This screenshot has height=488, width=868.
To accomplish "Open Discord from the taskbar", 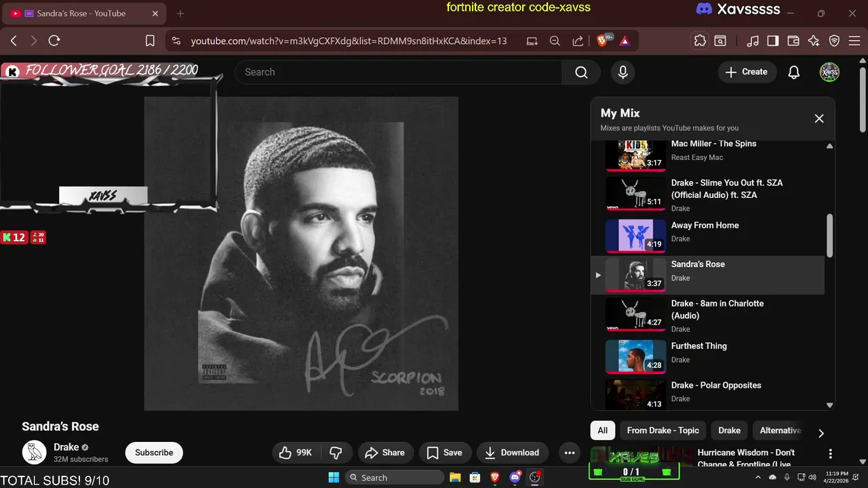I will (515, 478).
